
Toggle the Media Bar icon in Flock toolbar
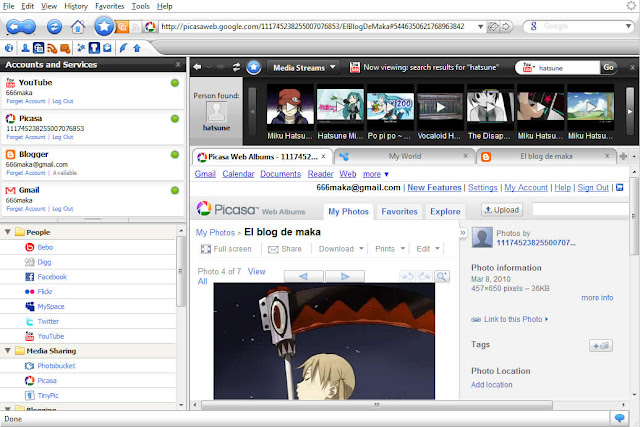(38, 48)
